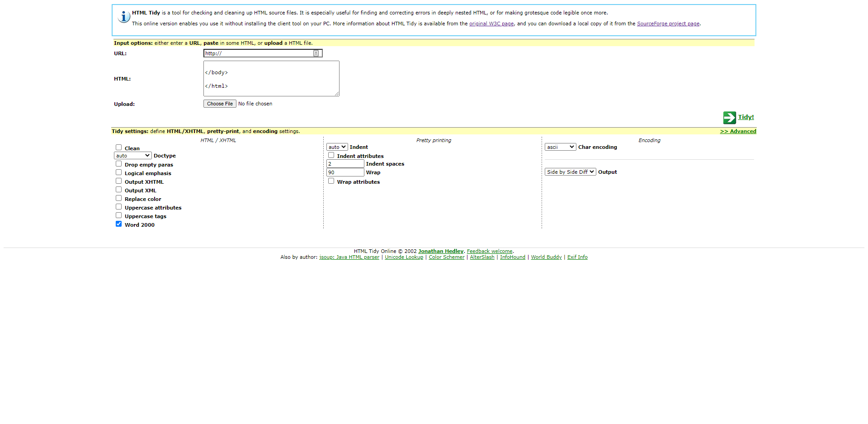The height and width of the screenshot is (424, 868).
Task: Open Exif Info link
Action: tap(577, 257)
